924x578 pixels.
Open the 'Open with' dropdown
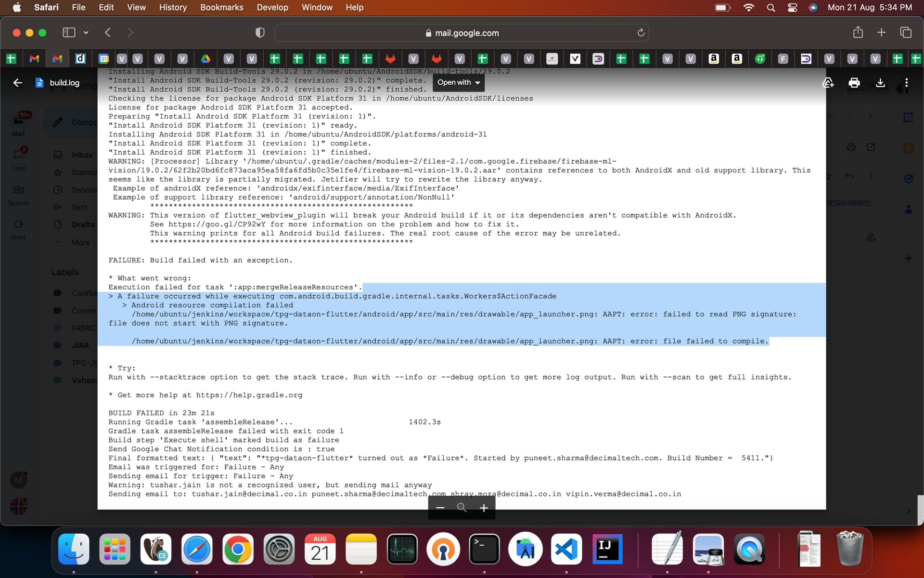click(459, 82)
